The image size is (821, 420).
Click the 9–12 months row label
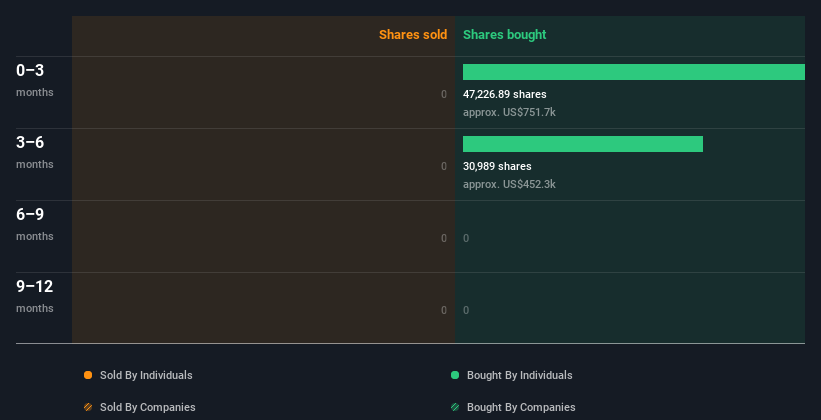[35, 296]
